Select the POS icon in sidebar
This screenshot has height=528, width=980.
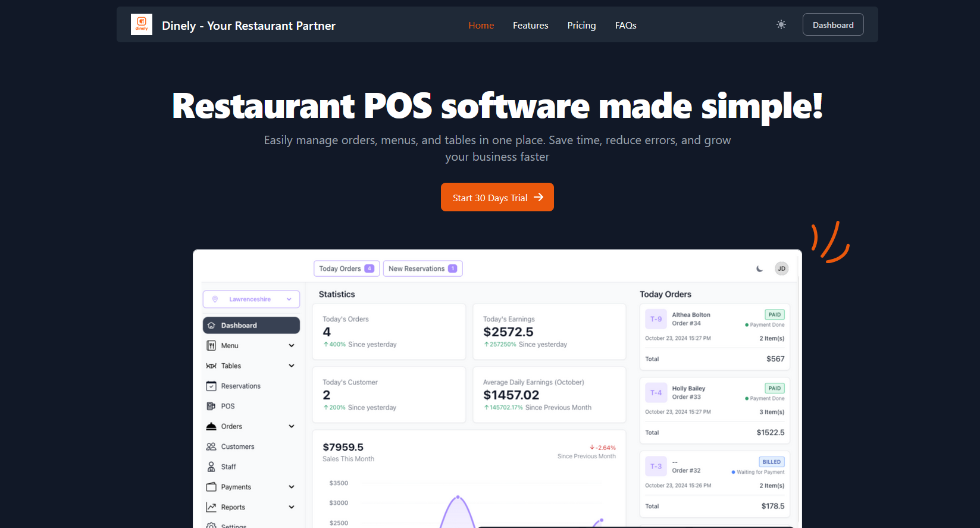tap(211, 407)
